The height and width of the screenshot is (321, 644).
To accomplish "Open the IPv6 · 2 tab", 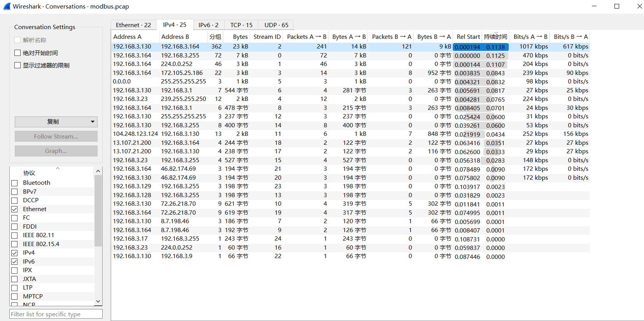I will click(208, 25).
